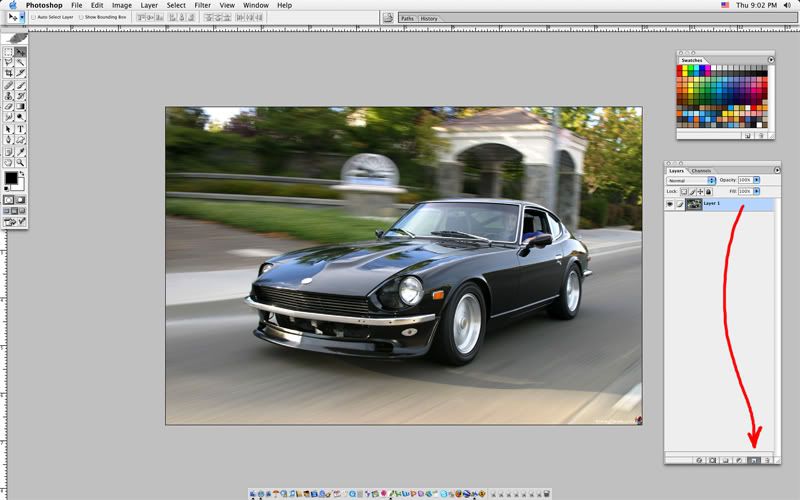800x500 pixels.
Task: Select the Lasso tool
Action: 9,62
